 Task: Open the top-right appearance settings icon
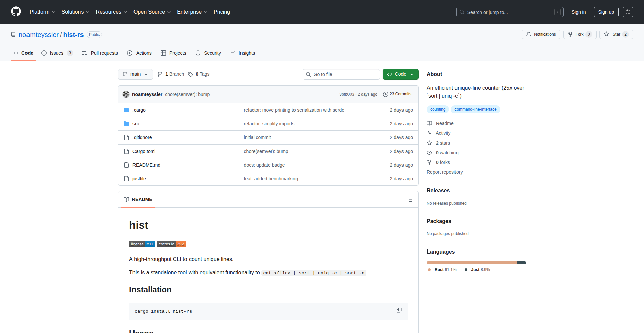coord(628,12)
